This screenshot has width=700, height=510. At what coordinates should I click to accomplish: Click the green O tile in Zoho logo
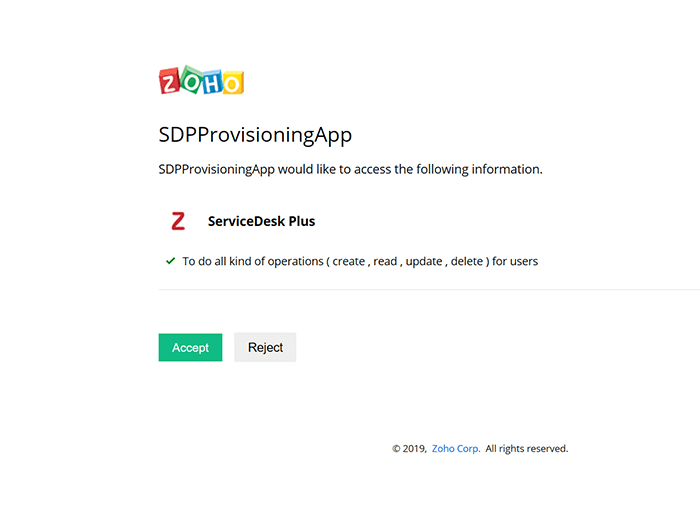pos(191,81)
